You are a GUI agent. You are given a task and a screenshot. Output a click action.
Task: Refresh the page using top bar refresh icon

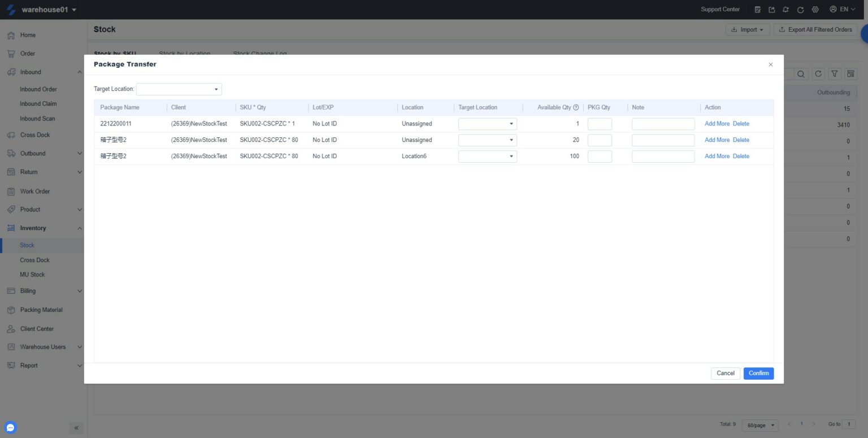coord(800,9)
